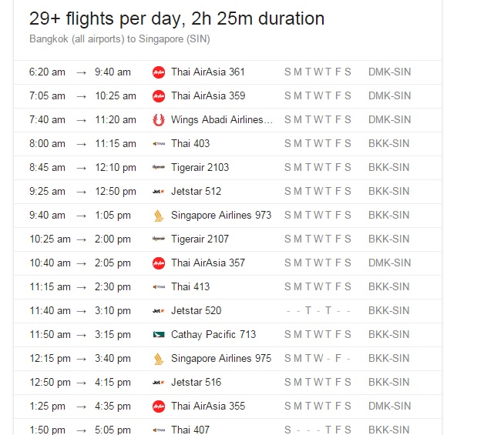This screenshot has width=504, height=435.
Task: Click the Tigerair 2103 logo icon
Action: tap(159, 167)
